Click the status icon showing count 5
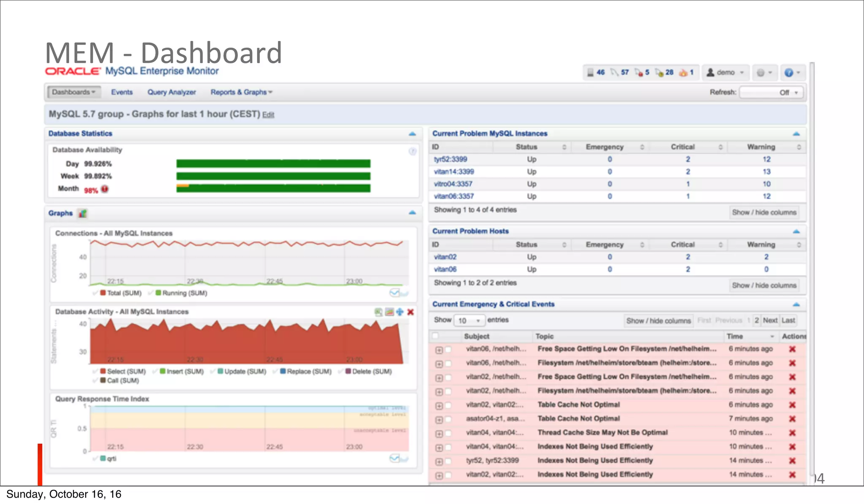Viewport: 864px width, 504px height. [x=638, y=73]
